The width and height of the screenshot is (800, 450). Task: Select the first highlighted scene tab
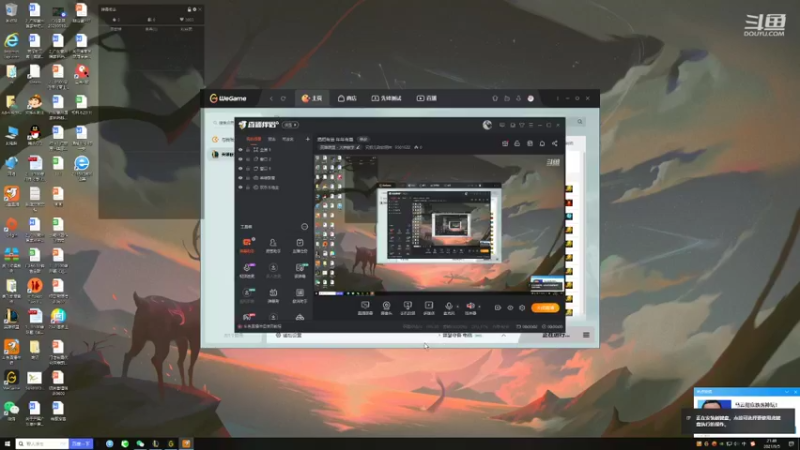click(253, 139)
